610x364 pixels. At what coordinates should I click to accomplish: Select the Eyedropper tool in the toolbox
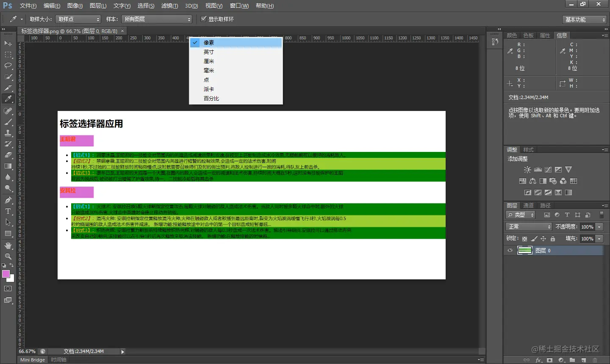coord(8,99)
